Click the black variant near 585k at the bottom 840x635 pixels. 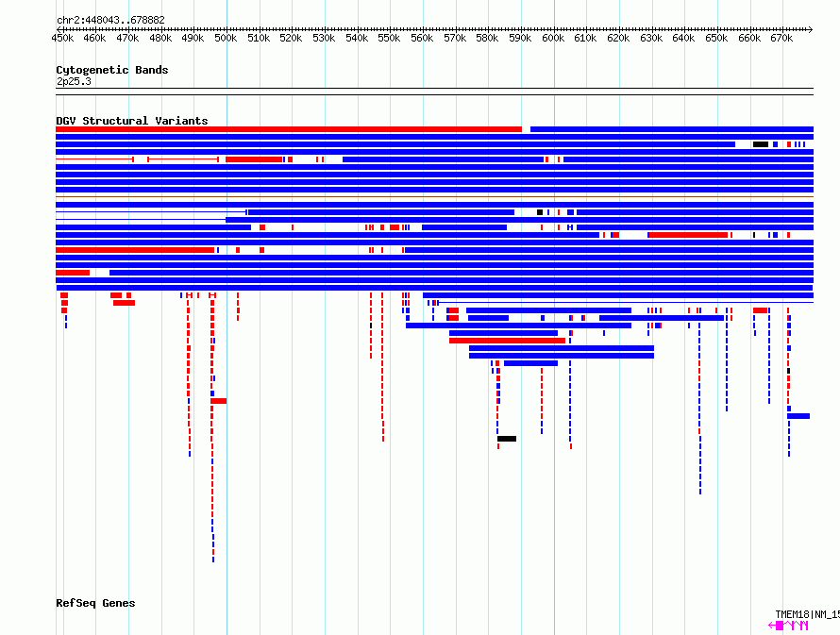pyautogui.click(x=507, y=439)
